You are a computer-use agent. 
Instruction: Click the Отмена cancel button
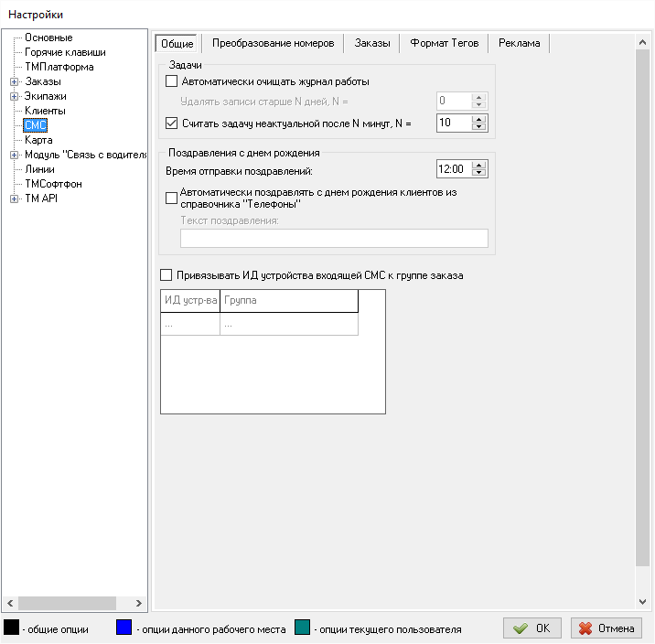pyautogui.click(x=607, y=628)
